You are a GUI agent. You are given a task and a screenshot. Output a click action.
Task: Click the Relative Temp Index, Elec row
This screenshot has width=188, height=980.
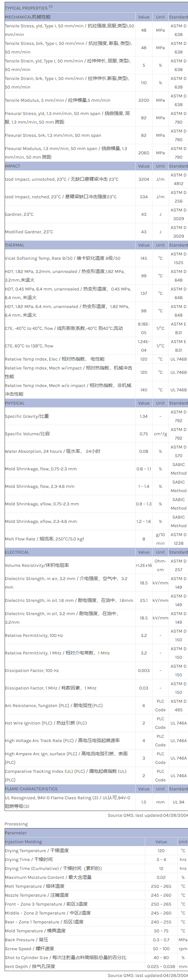[x=55, y=359]
